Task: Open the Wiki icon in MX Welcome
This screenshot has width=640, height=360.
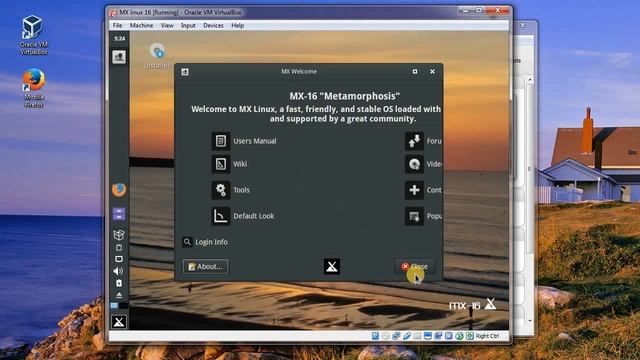Action: (x=221, y=164)
